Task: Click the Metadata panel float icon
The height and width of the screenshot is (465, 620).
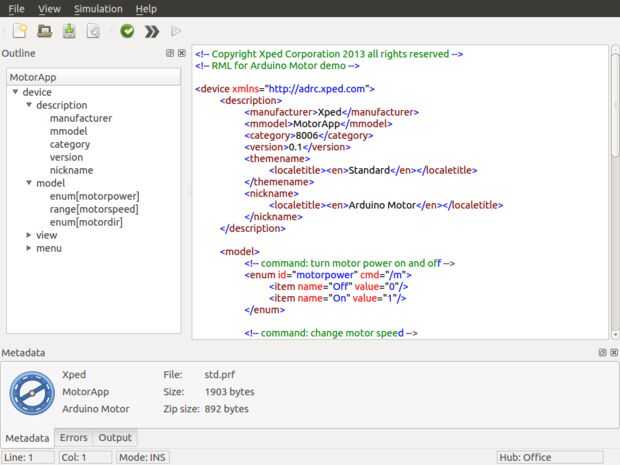Action: pyautogui.click(x=603, y=352)
